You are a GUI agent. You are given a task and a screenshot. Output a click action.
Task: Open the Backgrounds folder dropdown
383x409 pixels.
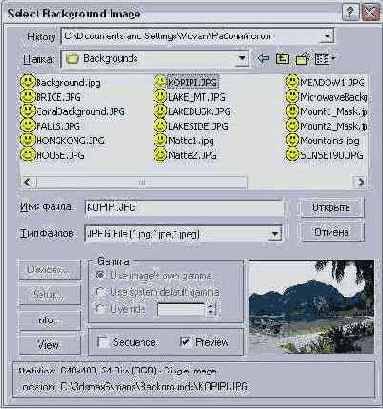click(x=242, y=59)
